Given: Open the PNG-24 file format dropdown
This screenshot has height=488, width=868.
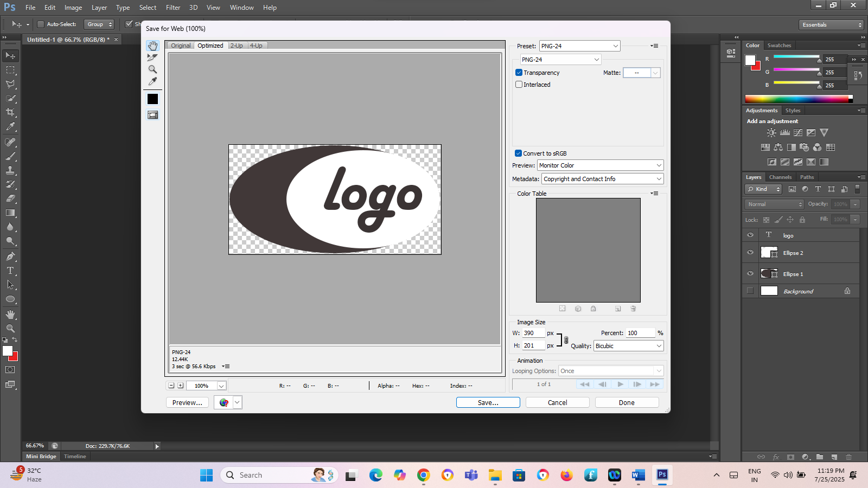Looking at the screenshot, I should click(x=560, y=60).
